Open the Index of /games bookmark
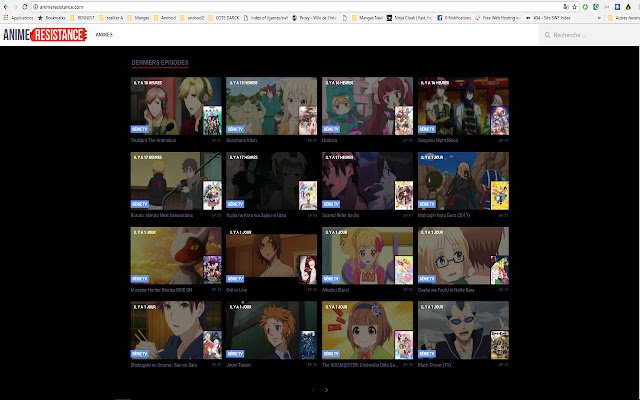 tap(265, 18)
